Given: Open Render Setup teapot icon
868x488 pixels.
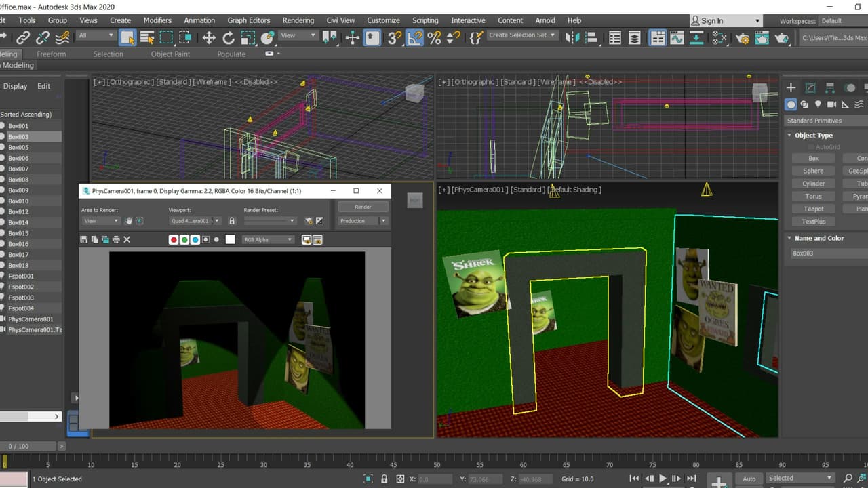Looking at the screenshot, I should [741, 38].
